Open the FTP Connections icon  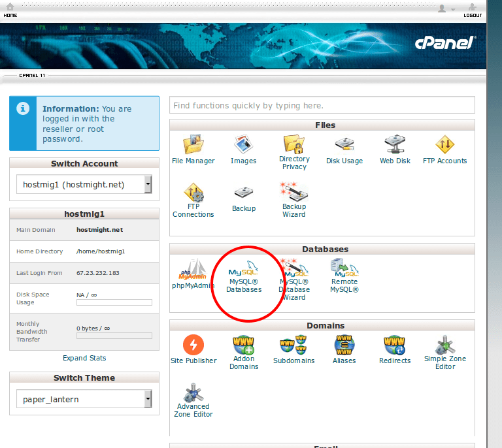(193, 192)
